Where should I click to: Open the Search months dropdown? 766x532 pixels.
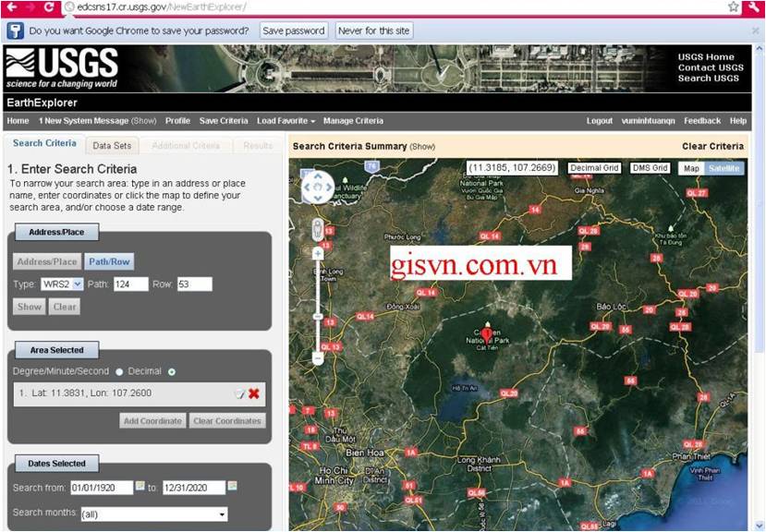click(x=154, y=514)
